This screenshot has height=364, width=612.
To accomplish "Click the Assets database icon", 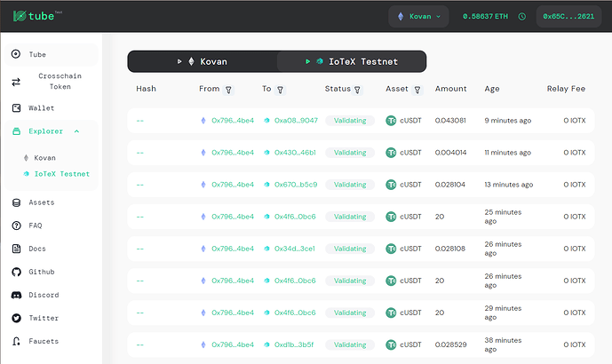I will [x=16, y=202].
